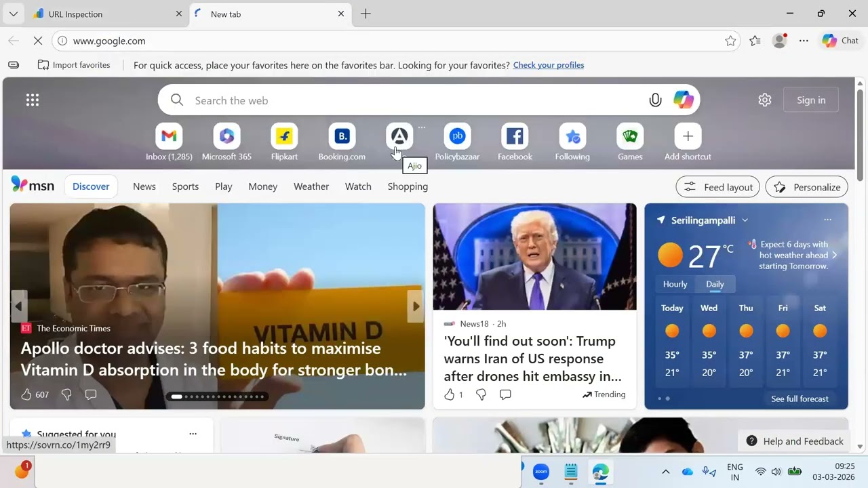Image resolution: width=868 pixels, height=488 pixels.
Task: Open Suggested for you options menu
Action: point(193,434)
